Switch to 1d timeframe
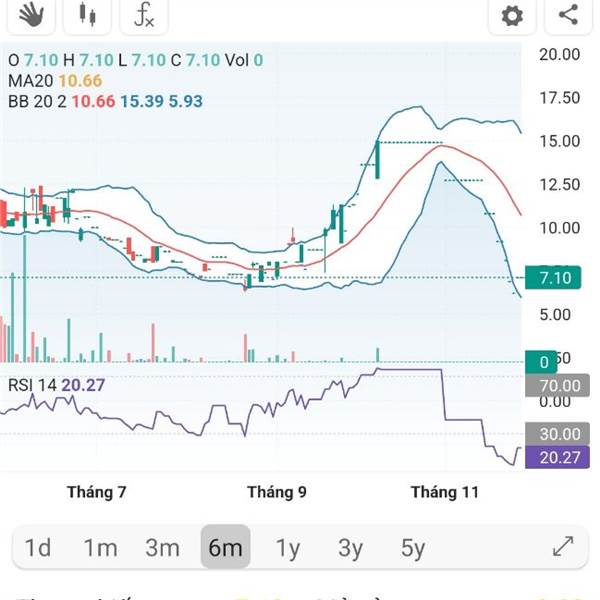600x600 pixels. coord(38,547)
